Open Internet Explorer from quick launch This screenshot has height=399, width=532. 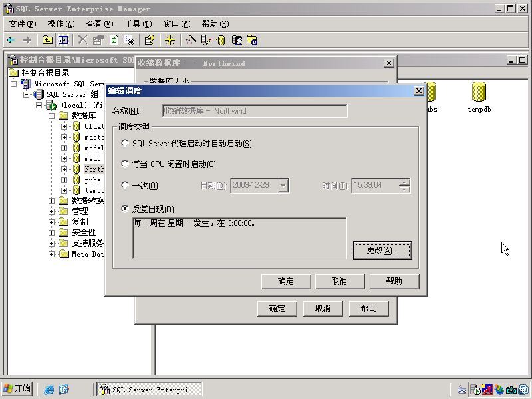click(49, 389)
